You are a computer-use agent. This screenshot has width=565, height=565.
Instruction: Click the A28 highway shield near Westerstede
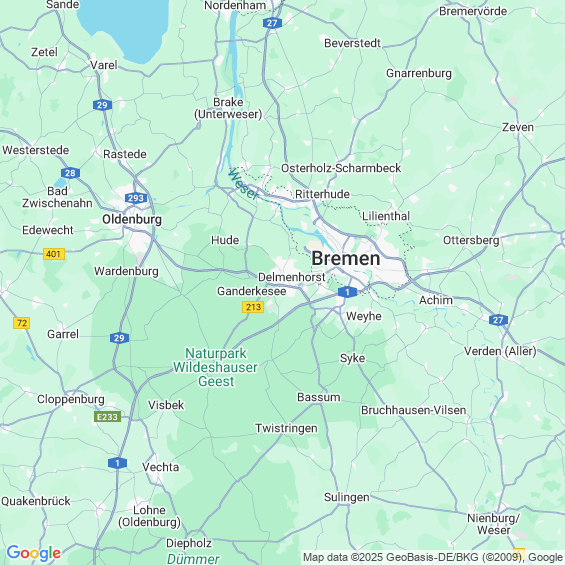(x=70, y=173)
